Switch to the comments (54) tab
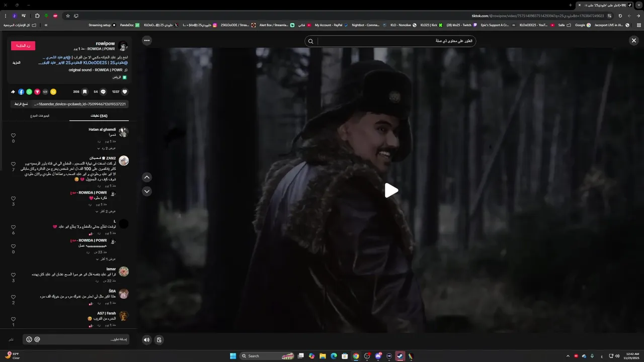Screen dimensions: 644x362 99,116
